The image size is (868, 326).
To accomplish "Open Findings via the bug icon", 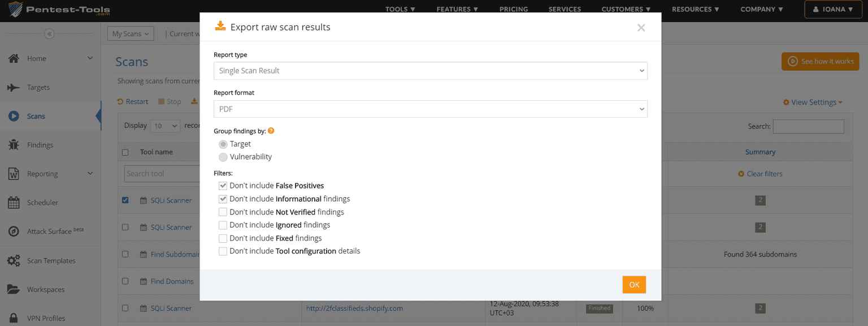I will (14, 145).
